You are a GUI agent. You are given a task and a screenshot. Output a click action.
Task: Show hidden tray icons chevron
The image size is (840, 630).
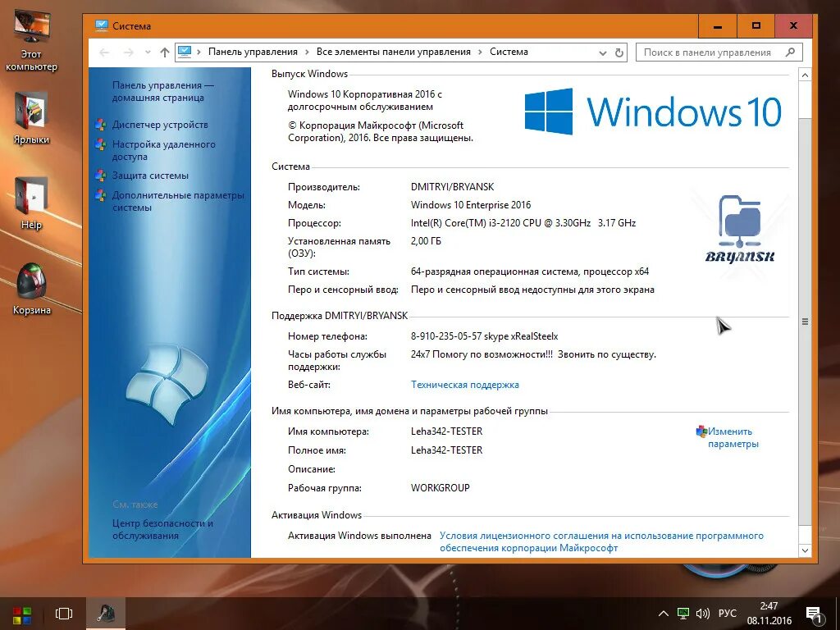(x=663, y=614)
